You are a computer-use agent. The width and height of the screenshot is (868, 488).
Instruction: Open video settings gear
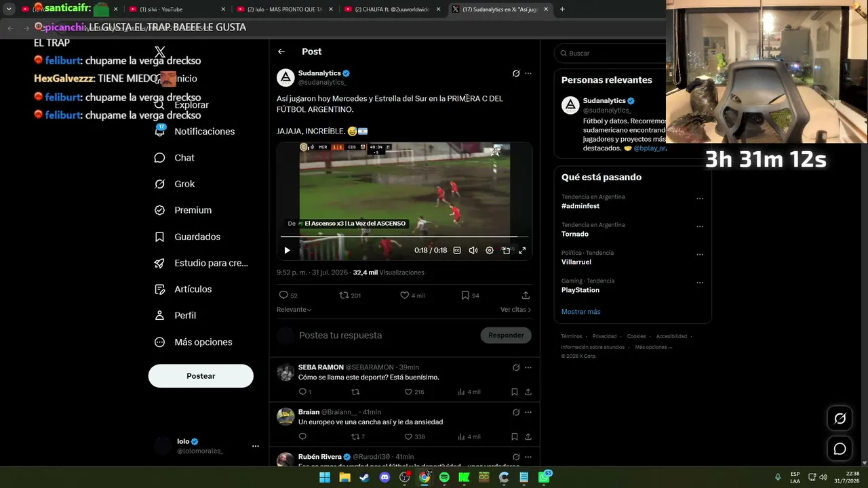pos(490,250)
